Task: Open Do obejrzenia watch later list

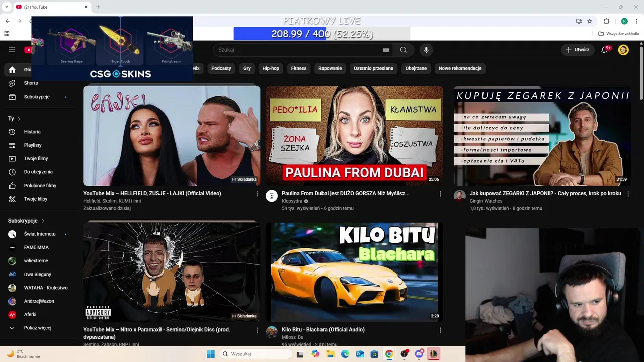Action: click(x=38, y=172)
